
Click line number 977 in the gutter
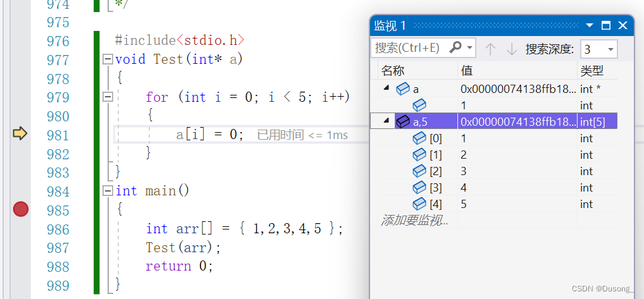coord(58,60)
